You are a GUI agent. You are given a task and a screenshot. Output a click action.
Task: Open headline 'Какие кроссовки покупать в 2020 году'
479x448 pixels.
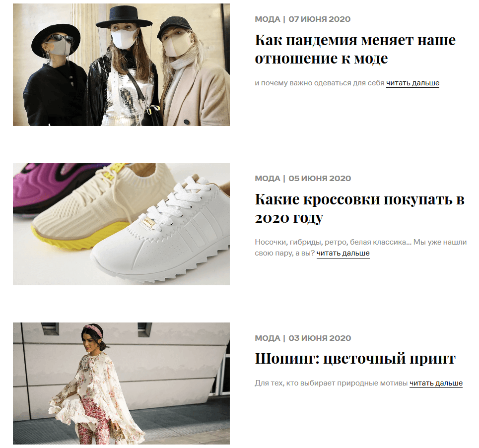coord(359,208)
